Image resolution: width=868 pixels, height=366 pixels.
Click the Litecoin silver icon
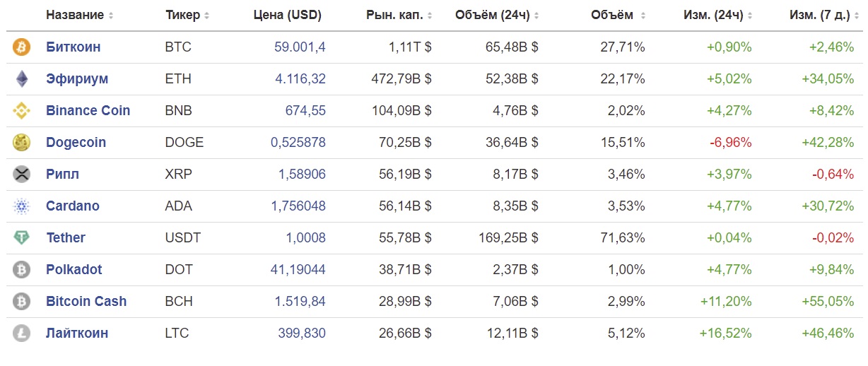point(22,333)
